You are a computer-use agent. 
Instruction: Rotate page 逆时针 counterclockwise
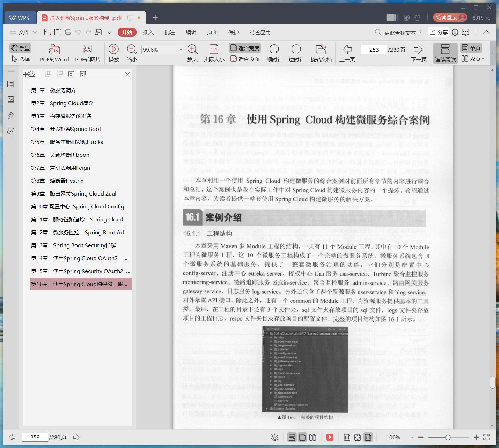296,53
